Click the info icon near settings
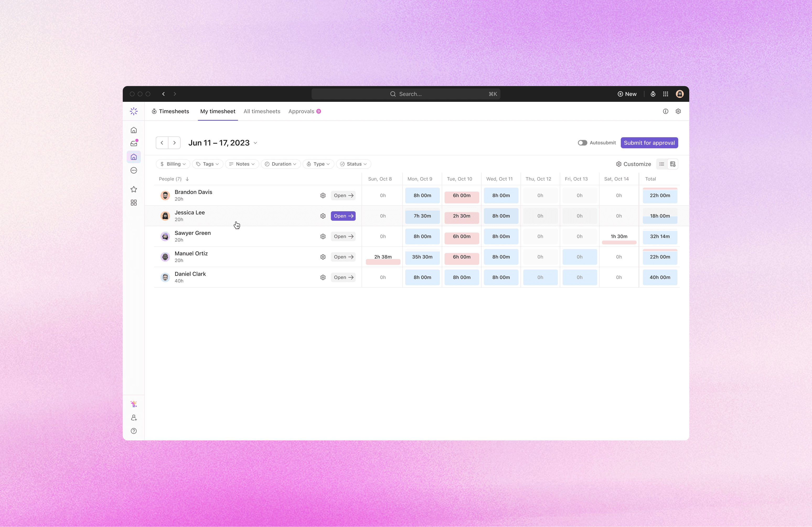Viewport: 812px width, 527px height. (666, 111)
